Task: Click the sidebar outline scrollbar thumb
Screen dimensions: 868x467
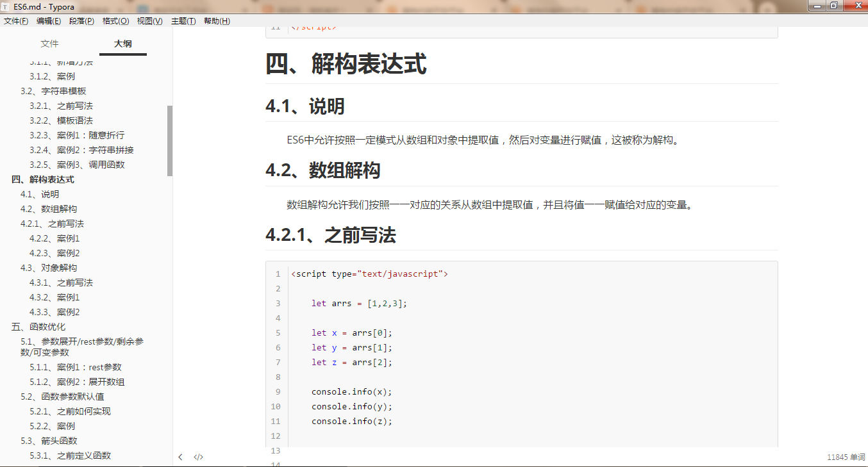Action: [170, 141]
